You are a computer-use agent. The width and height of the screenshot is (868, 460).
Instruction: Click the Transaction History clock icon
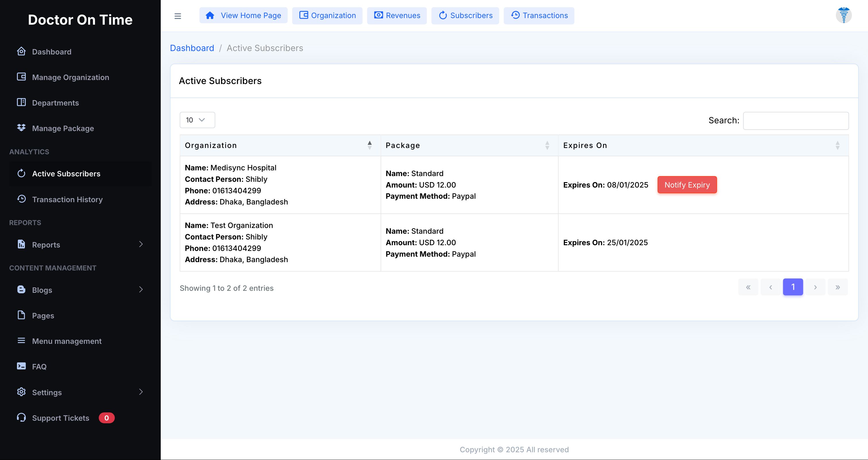(21, 199)
